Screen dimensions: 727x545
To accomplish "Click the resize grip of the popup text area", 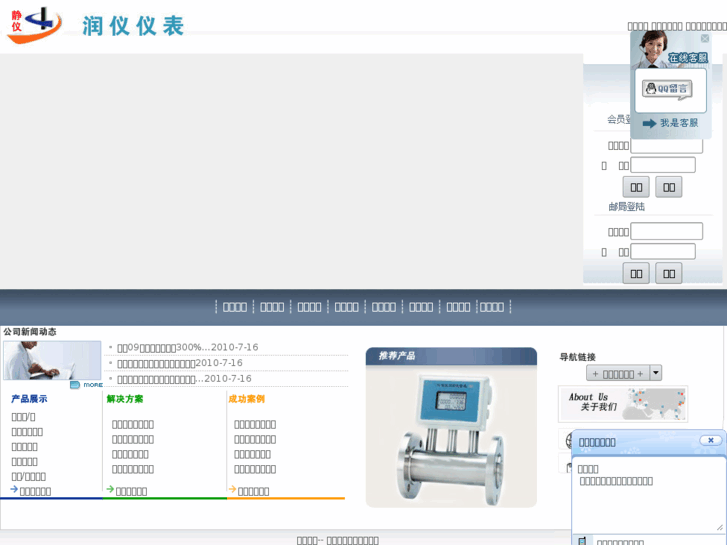I will 720,527.
